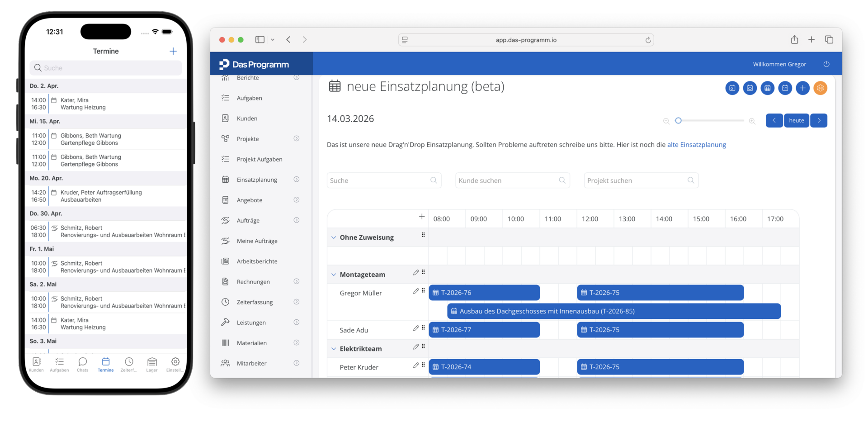Click the orange settings gear for planning options
This screenshot has height=422, width=868.
[821, 88]
